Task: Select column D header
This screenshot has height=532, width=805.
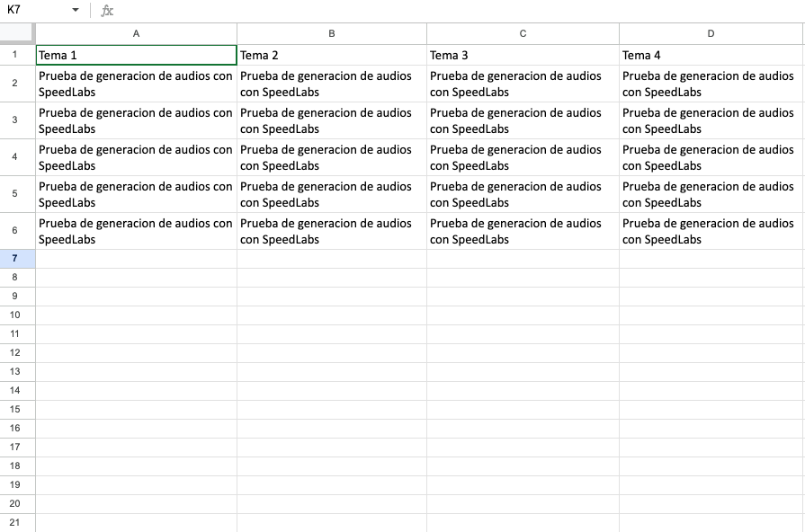Action: pos(711,33)
